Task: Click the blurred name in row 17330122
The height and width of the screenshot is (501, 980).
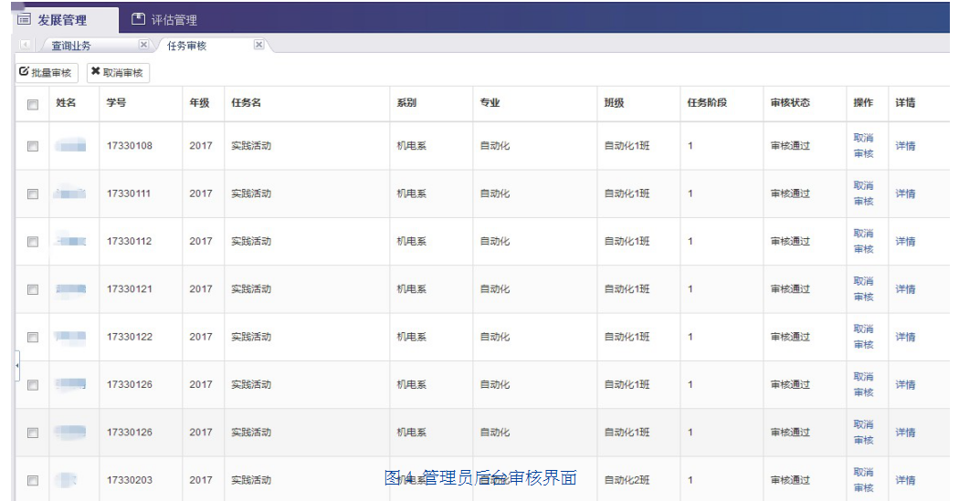Action: click(x=70, y=338)
